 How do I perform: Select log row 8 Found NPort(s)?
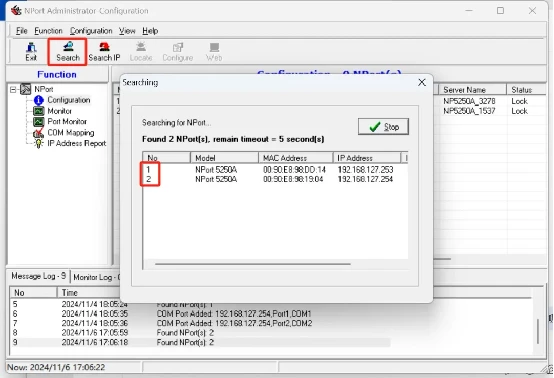[x=200, y=333]
